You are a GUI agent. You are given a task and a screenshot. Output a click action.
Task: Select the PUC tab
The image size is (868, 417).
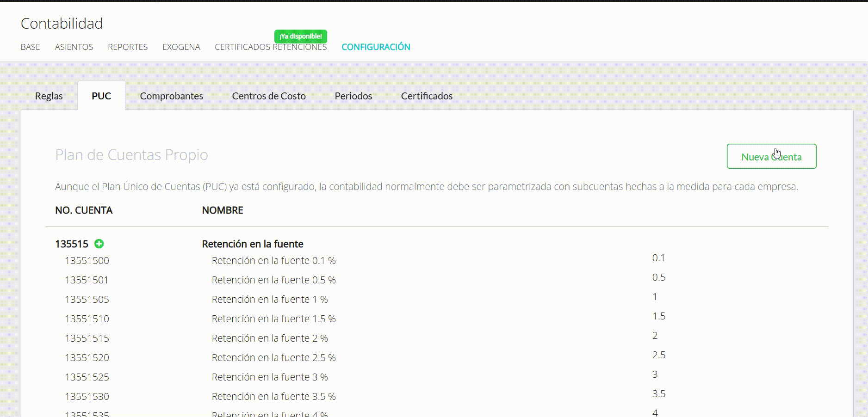tap(101, 96)
